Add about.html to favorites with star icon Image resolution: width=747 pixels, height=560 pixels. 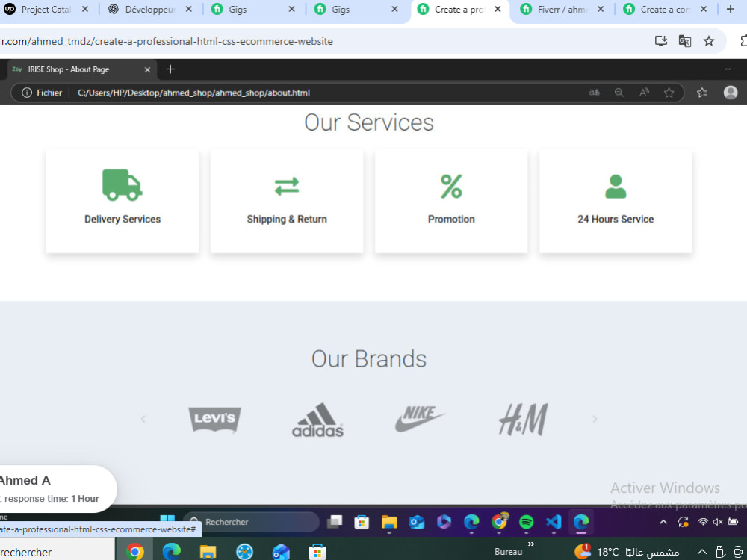669,93
